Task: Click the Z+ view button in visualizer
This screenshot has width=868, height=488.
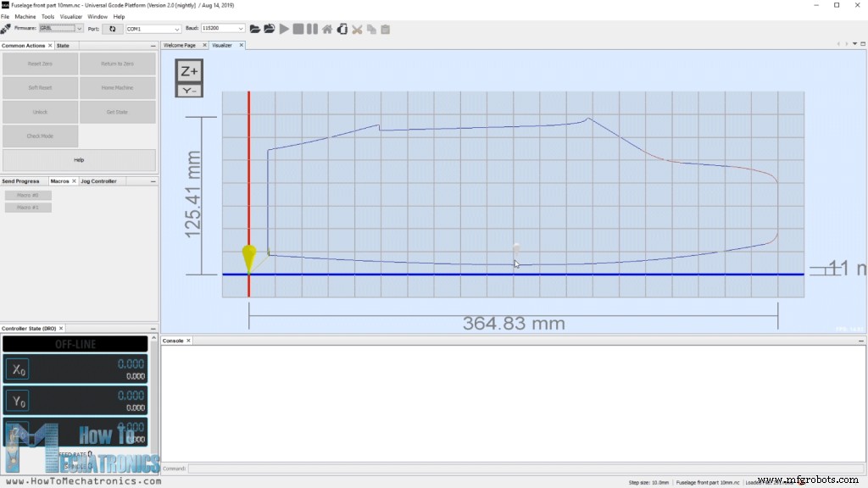Action: (189, 72)
